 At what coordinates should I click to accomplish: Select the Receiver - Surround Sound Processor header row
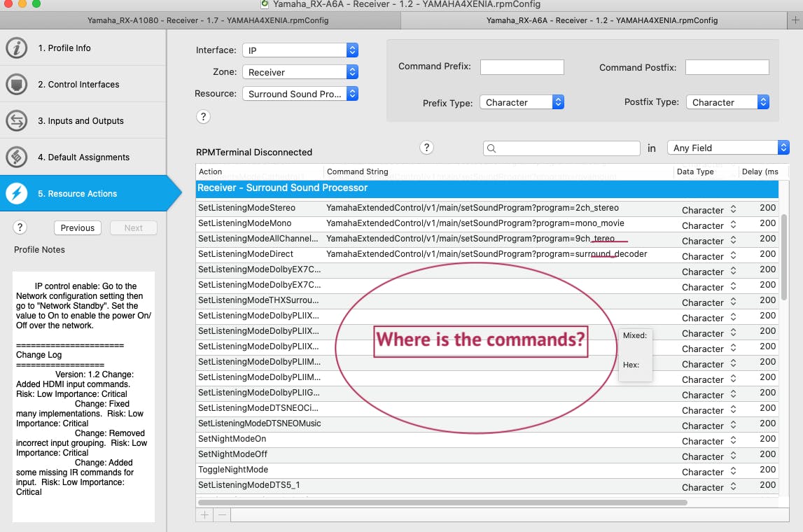pyautogui.click(x=487, y=188)
